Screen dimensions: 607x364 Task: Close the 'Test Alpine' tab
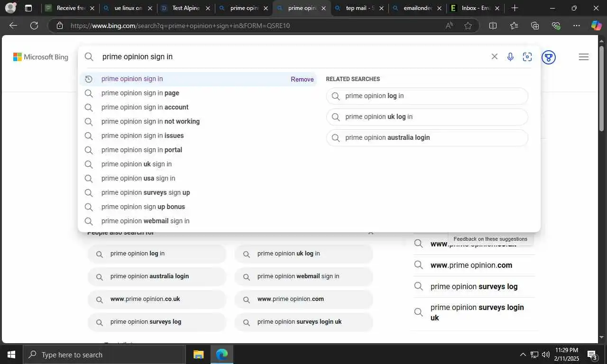pyautogui.click(x=208, y=8)
